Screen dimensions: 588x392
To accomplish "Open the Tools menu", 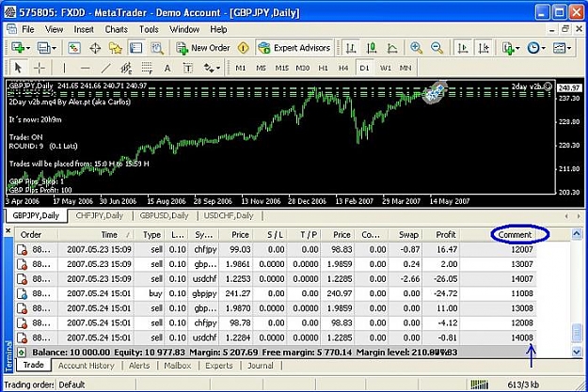I will coord(149,29).
